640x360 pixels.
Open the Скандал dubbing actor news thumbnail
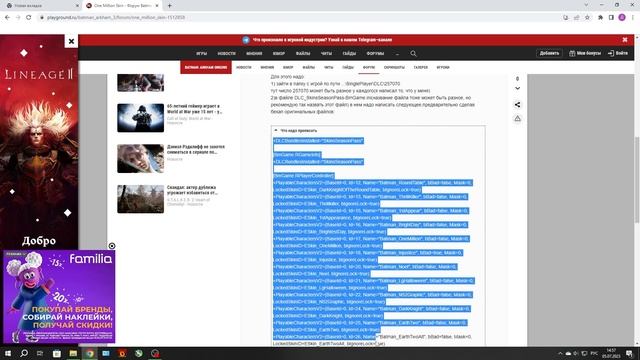point(140,199)
